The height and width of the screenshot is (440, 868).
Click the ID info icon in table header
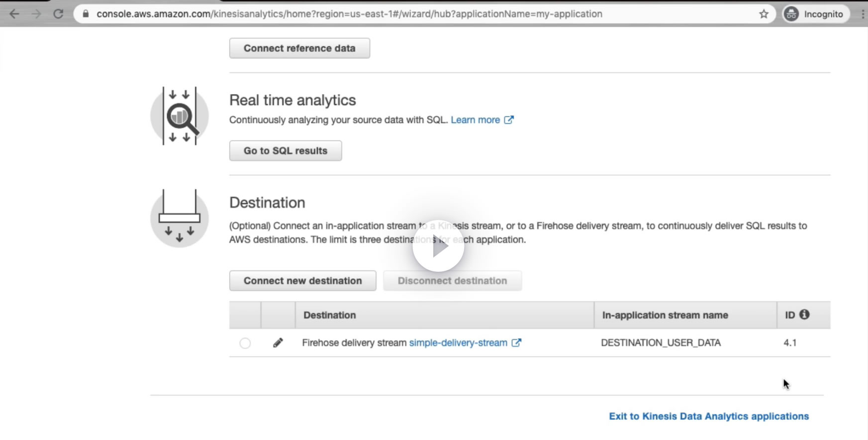[x=804, y=315]
